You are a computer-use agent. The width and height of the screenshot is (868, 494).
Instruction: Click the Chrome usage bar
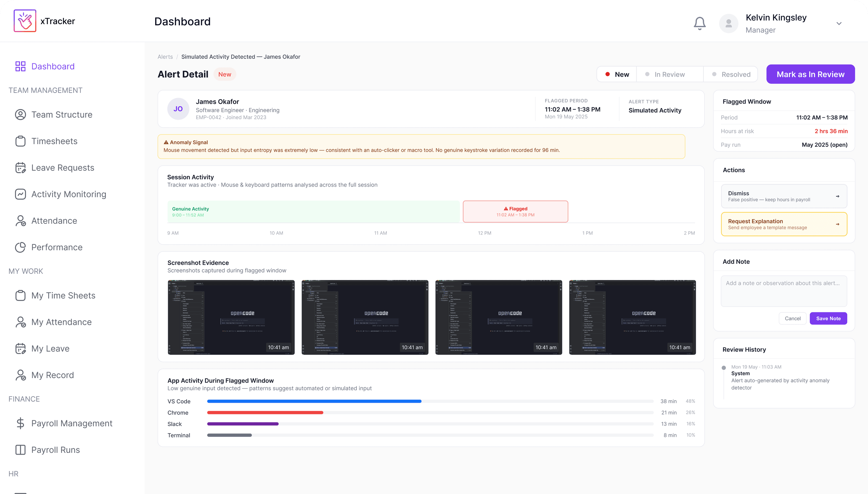click(265, 413)
